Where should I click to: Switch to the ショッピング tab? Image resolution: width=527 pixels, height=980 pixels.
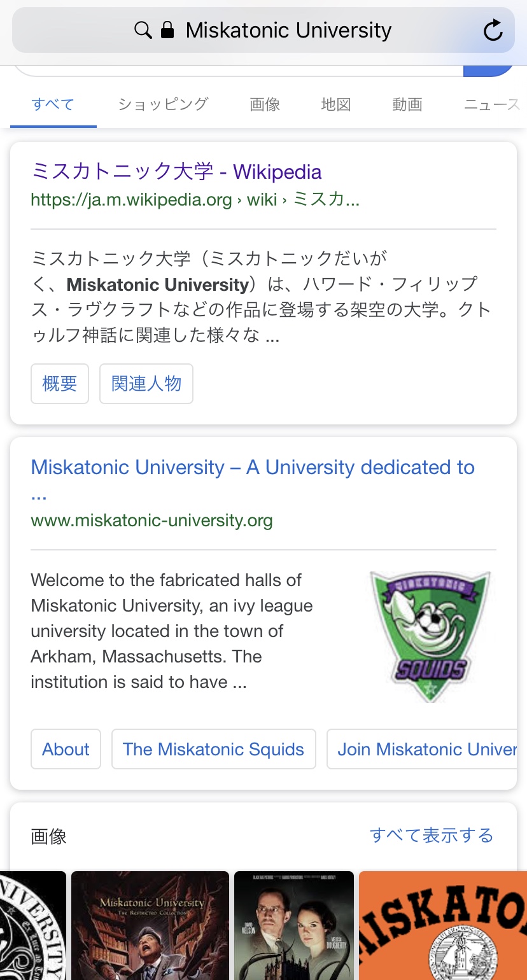pos(163,104)
